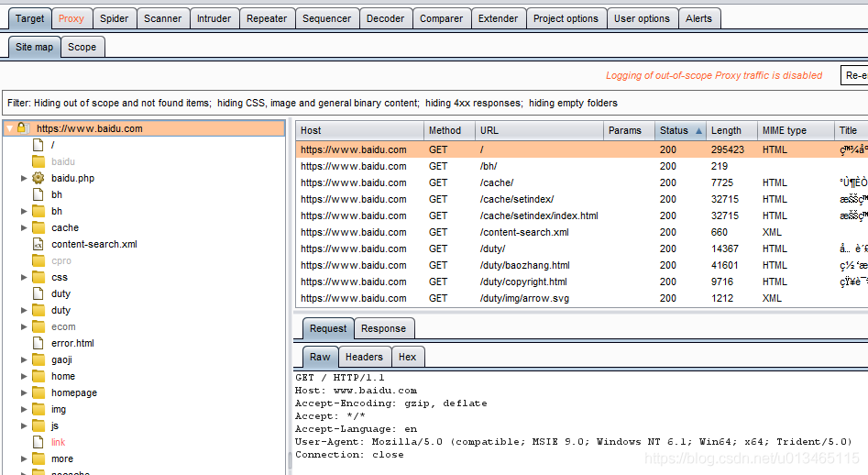Show the Response tab
The height and width of the screenshot is (475, 868).
tap(384, 328)
